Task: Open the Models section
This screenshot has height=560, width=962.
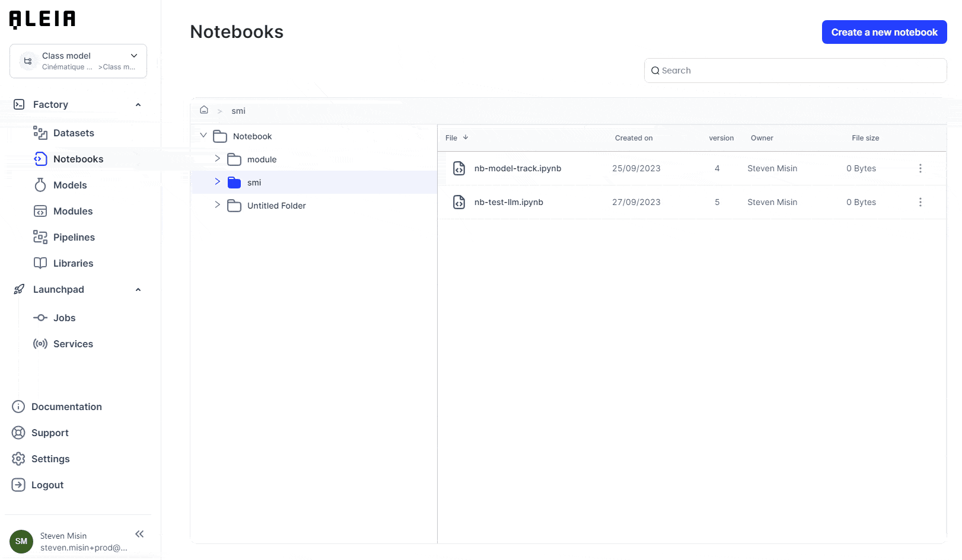Action: click(x=40, y=185)
